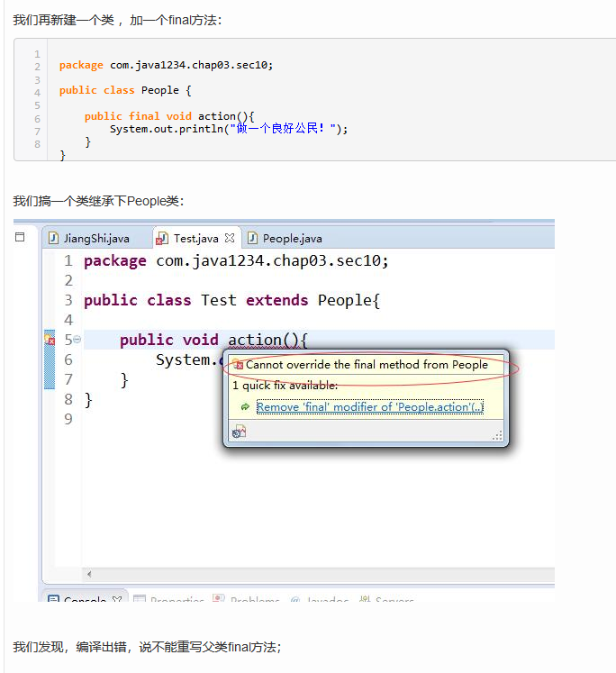Click the 'final' keyword in the People code block

(144, 116)
